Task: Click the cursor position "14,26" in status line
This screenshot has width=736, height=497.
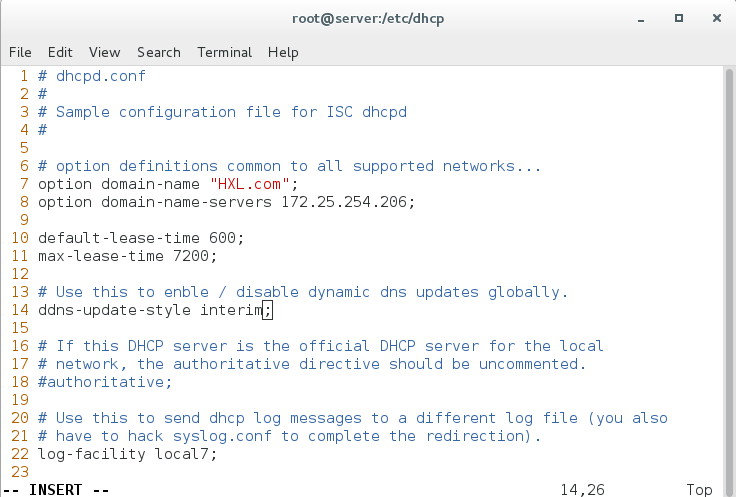Action: [583, 489]
